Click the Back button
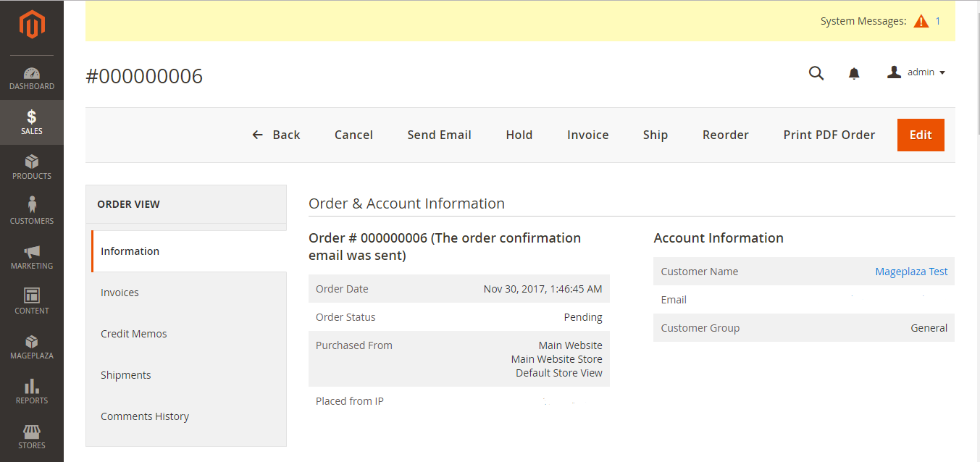This screenshot has width=980, height=462. [276, 135]
